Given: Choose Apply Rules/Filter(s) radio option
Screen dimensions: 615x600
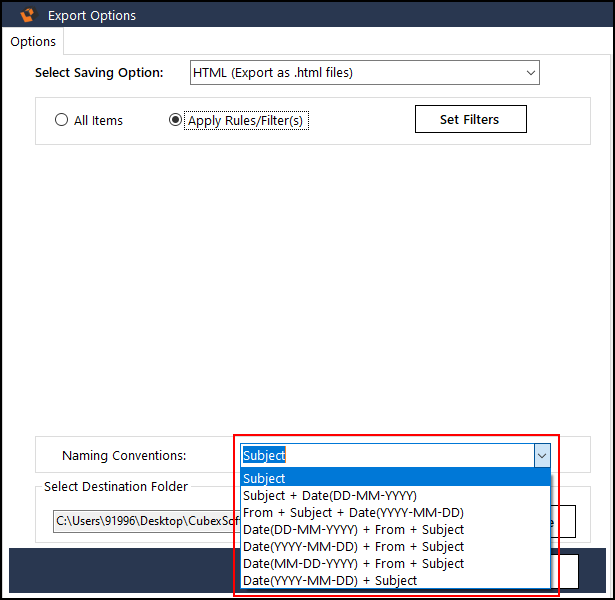Looking at the screenshot, I should click(176, 120).
